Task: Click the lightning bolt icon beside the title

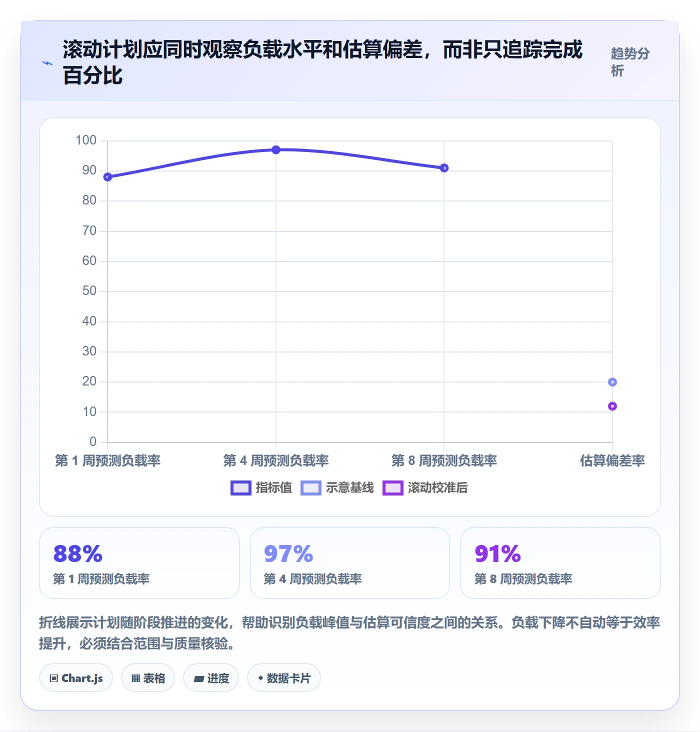Action: point(47,63)
